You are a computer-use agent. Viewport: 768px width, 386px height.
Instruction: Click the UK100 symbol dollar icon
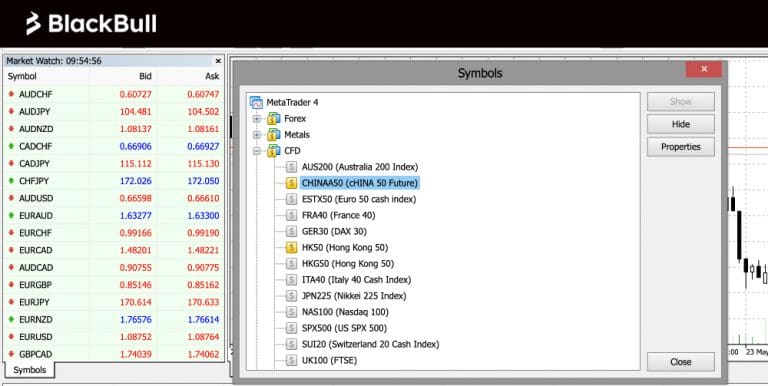291,361
